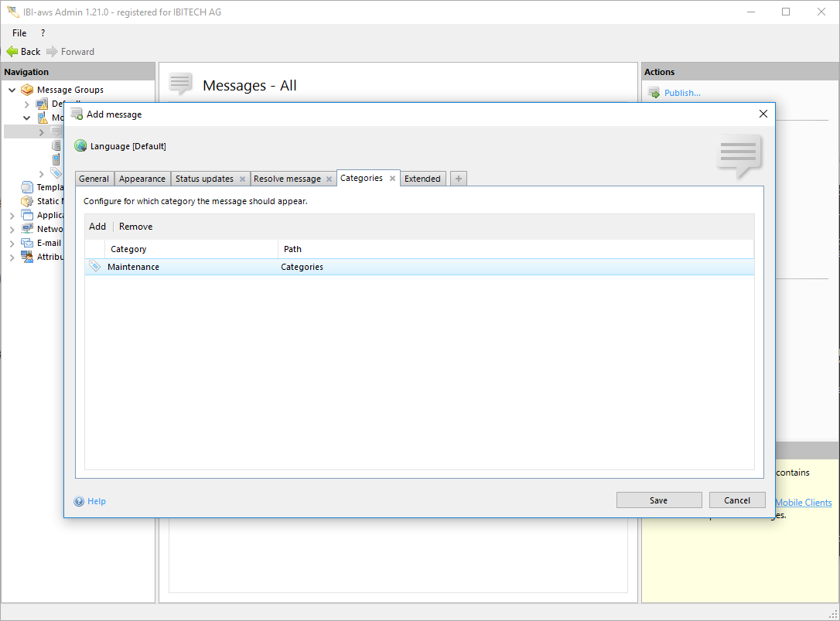
Task: Close the Resolve message tab
Action: pos(330,179)
